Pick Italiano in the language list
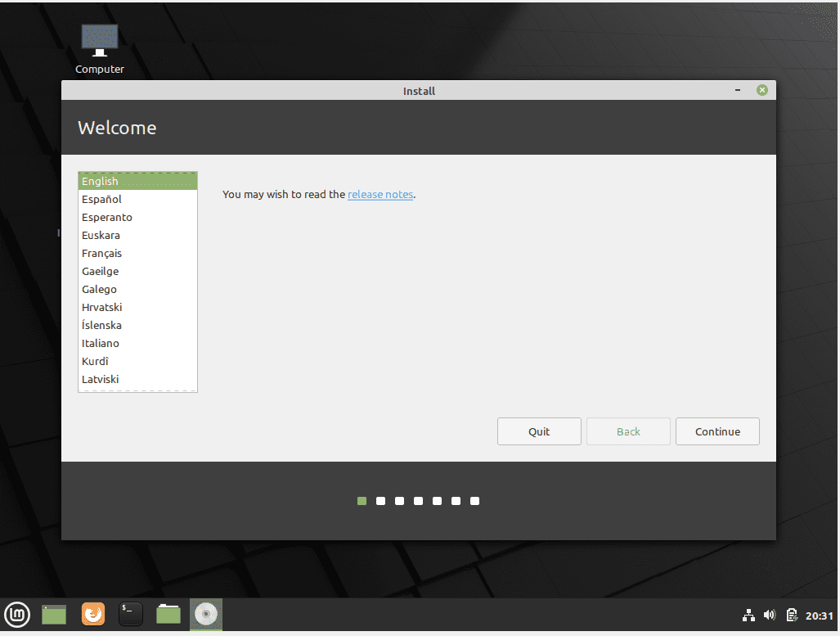Screen dimensions: 840x636 tap(100, 343)
